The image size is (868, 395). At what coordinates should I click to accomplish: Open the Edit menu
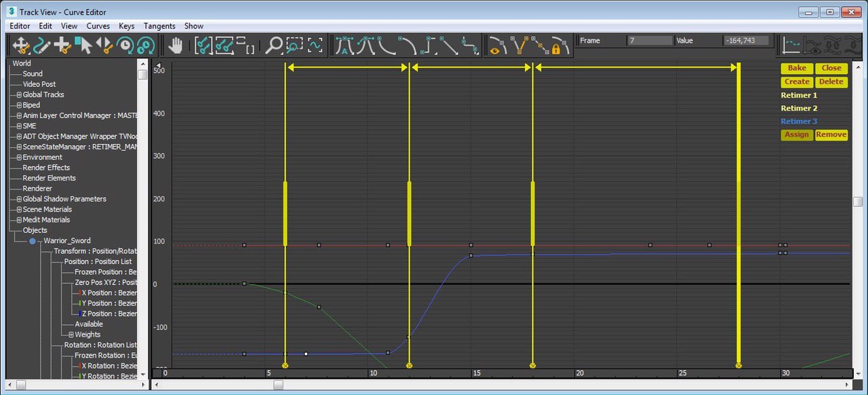[45, 26]
